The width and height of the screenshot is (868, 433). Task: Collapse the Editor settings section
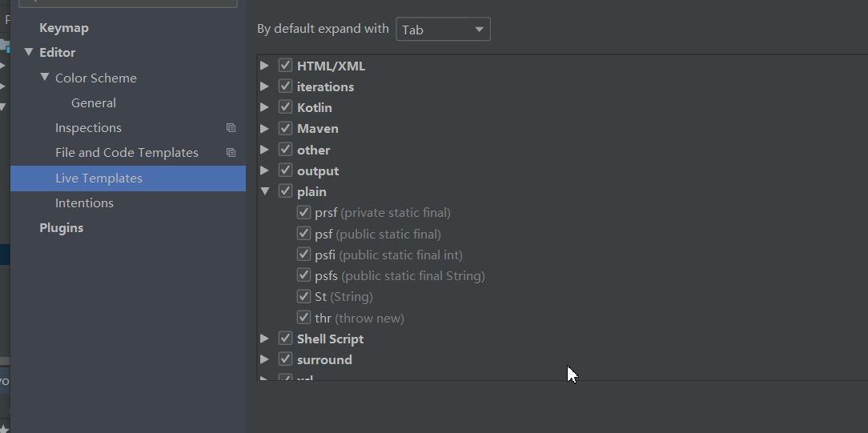pyautogui.click(x=29, y=52)
